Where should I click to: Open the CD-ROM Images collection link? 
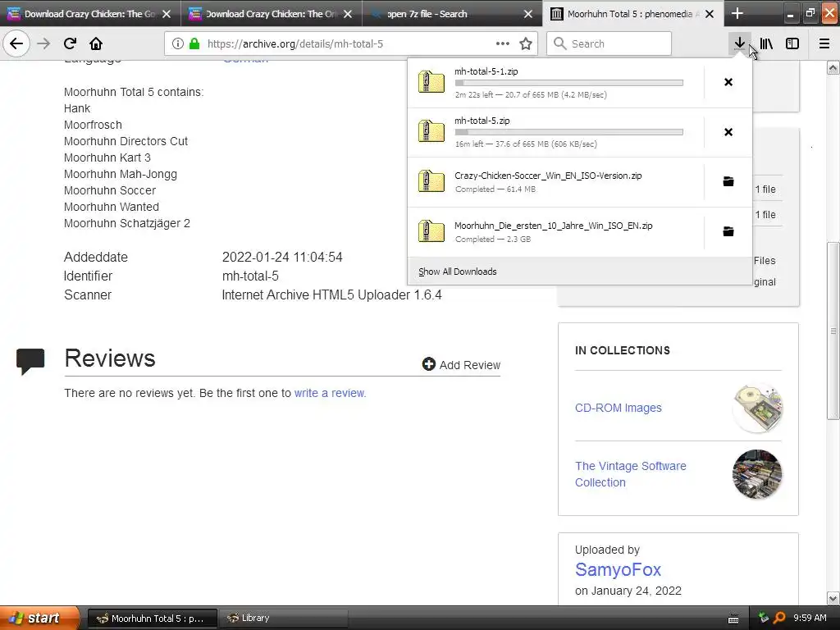pos(619,408)
